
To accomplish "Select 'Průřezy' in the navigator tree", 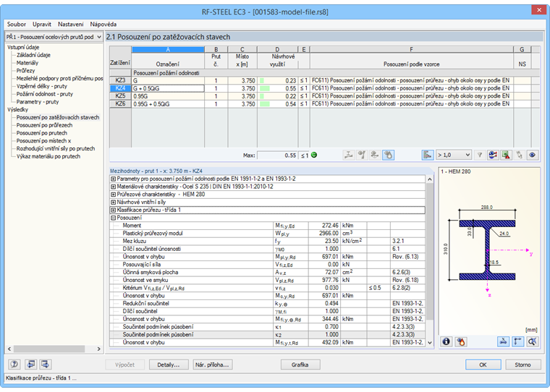I will (x=25, y=70).
